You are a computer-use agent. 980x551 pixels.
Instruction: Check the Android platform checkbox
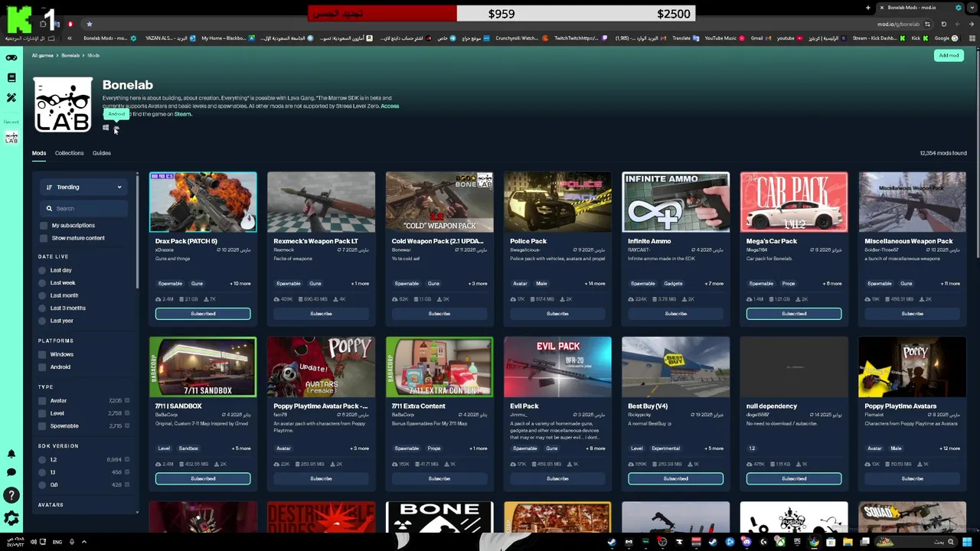tap(42, 367)
